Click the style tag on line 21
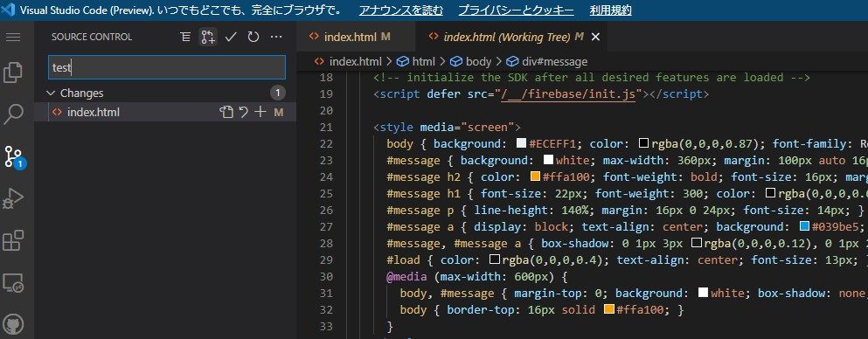Screen dimensions: 868x339 (396, 128)
